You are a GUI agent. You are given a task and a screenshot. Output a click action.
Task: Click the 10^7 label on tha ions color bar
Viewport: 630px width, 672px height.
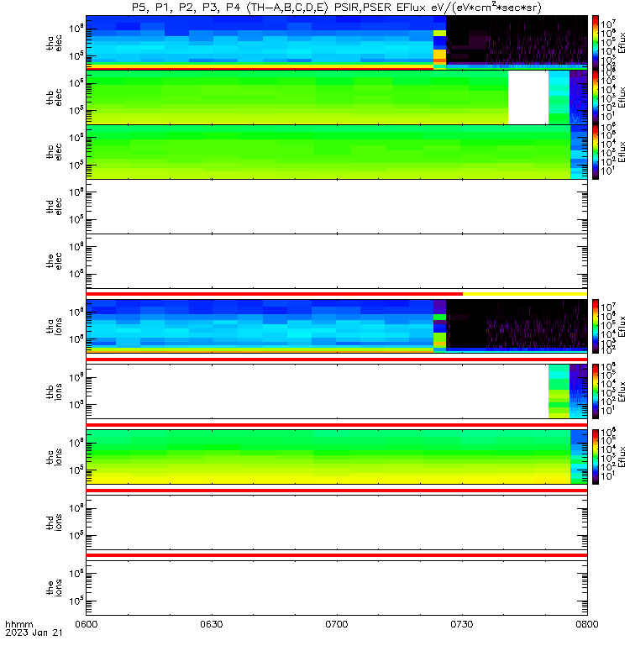pyautogui.click(x=608, y=307)
